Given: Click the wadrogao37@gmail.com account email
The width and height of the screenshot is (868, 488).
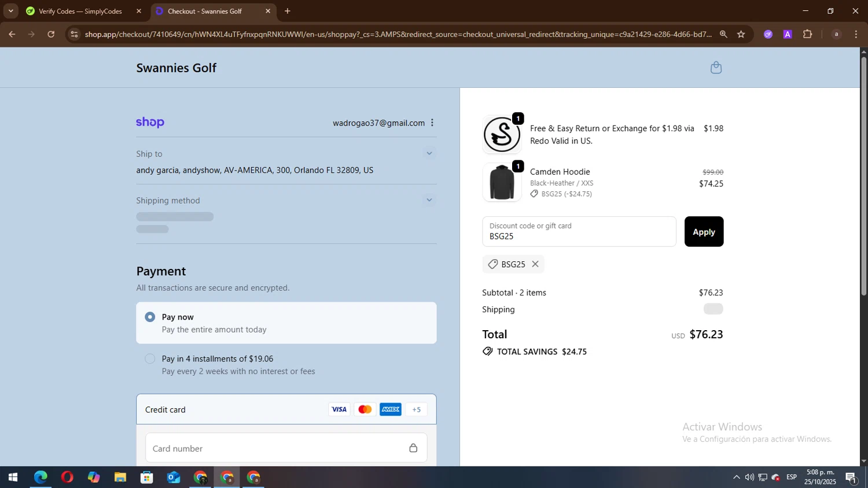Looking at the screenshot, I should 378,123.
